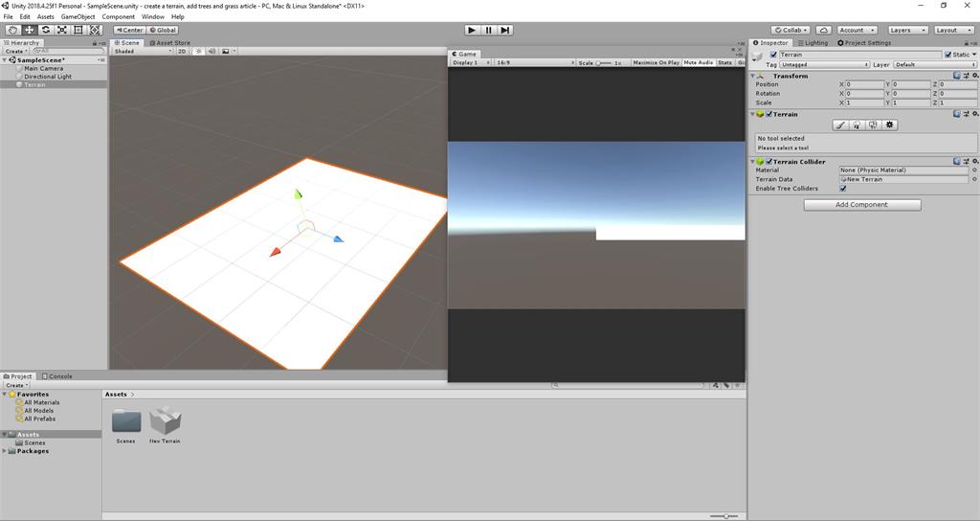Switch to the Console tab
980x521 pixels.
(x=56, y=376)
